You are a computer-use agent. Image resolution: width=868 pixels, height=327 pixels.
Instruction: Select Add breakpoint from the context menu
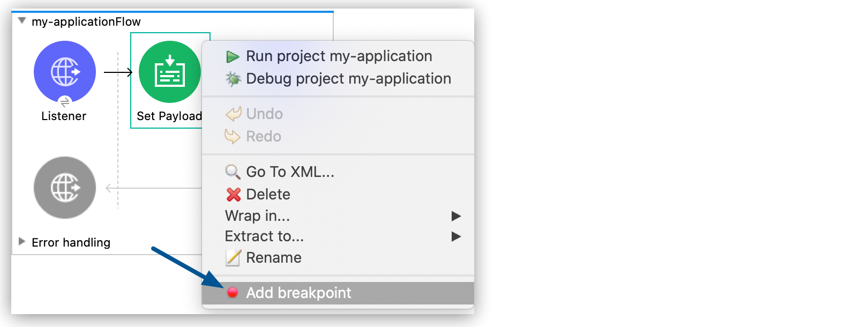tap(298, 293)
